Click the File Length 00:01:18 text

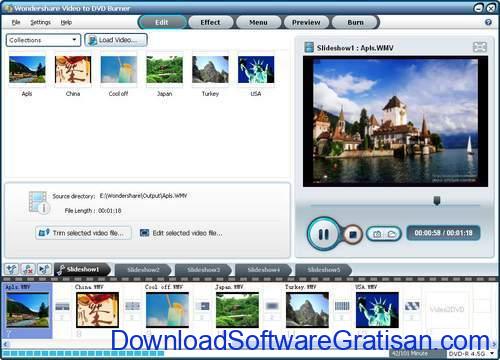[x=93, y=211]
